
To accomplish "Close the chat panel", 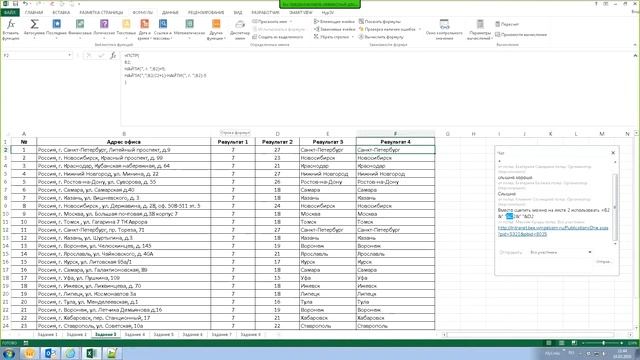I will (613, 153).
